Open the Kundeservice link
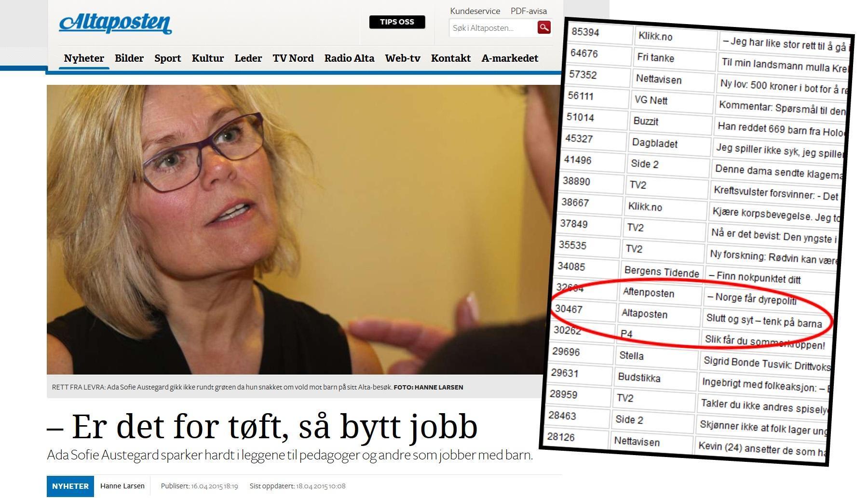Image resolution: width=868 pixels, height=498 pixels. 475,11
